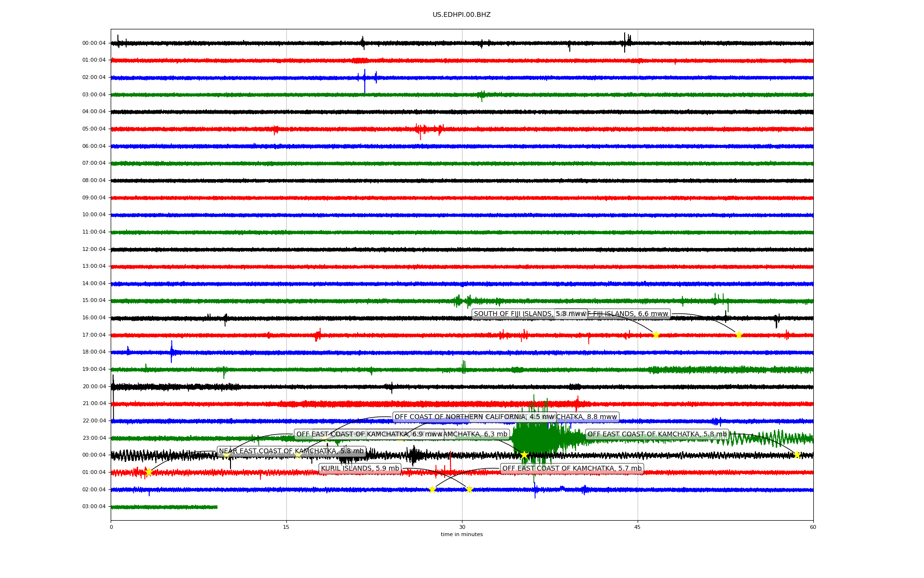This screenshot has height=578, width=924.
Task: Click the 23:00:04 trace time label
Action: coord(94,438)
